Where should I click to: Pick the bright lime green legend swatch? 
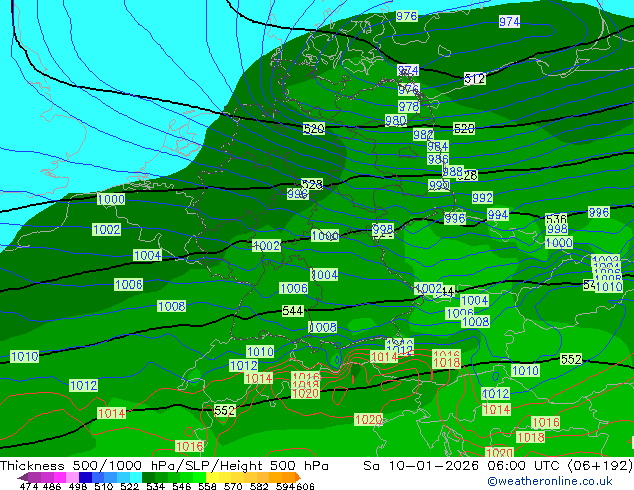(x=199, y=477)
